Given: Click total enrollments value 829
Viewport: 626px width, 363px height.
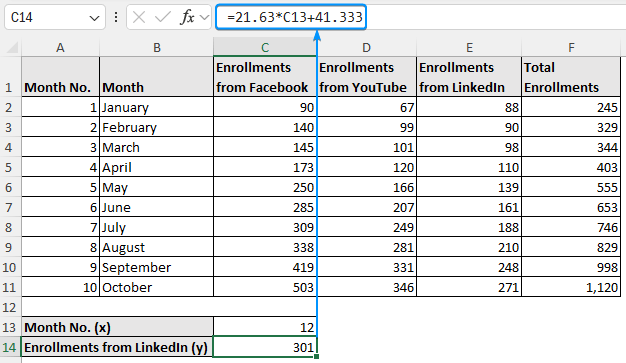Looking at the screenshot, I should tap(571, 247).
